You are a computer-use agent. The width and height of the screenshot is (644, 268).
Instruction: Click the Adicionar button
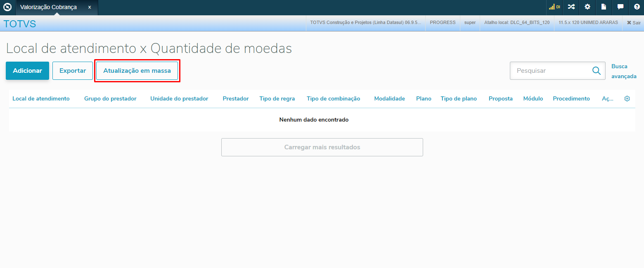[x=27, y=71]
